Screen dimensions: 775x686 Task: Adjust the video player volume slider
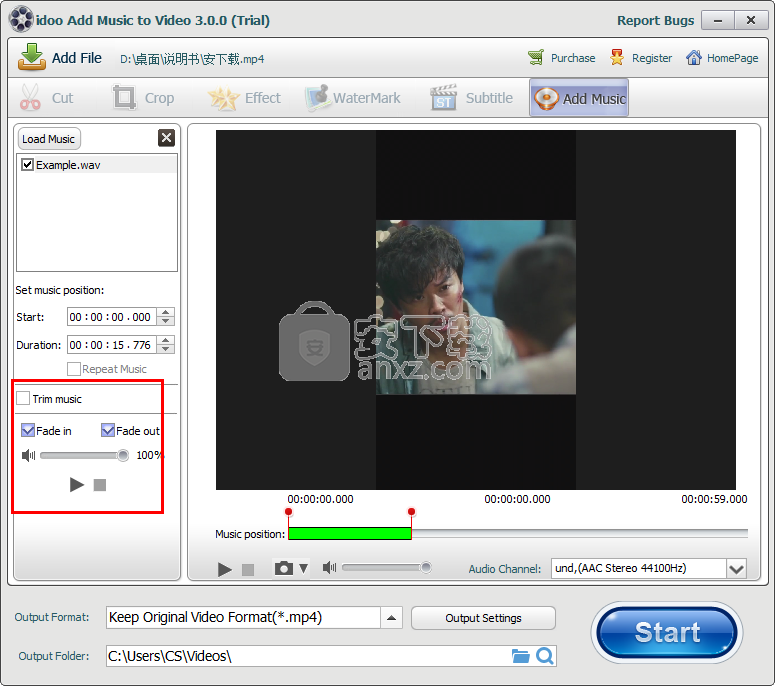coord(387,567)
